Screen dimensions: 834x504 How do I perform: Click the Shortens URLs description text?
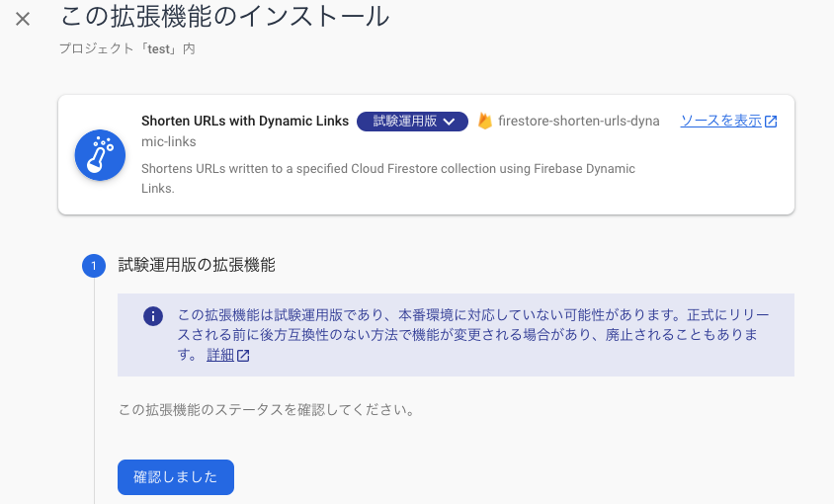pos(388,178)
